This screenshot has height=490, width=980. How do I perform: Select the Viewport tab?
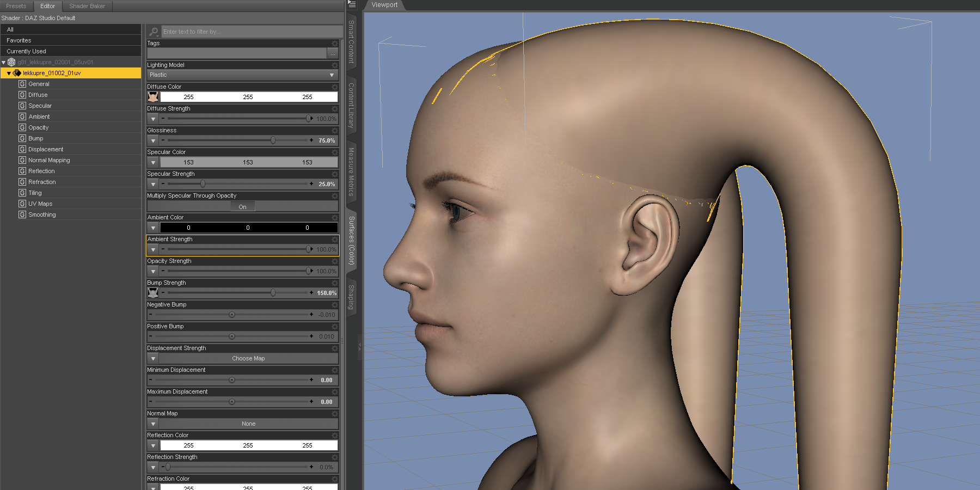click(384, 5)
